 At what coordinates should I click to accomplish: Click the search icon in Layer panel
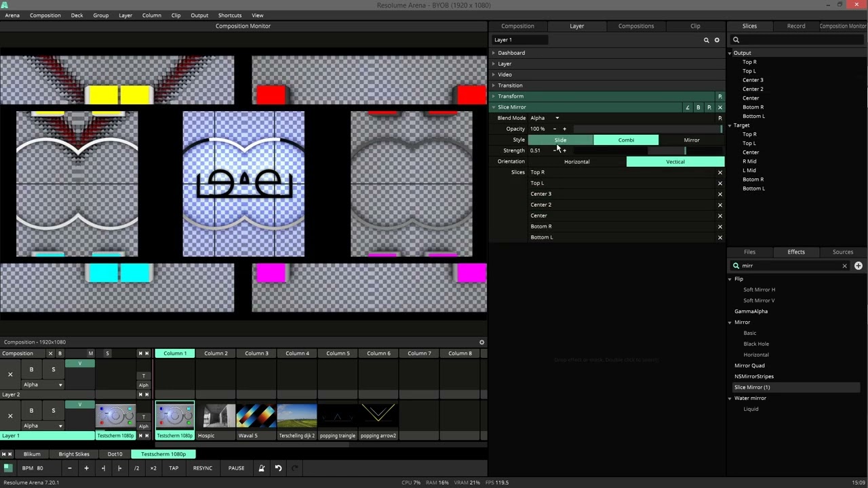(706, 40)
